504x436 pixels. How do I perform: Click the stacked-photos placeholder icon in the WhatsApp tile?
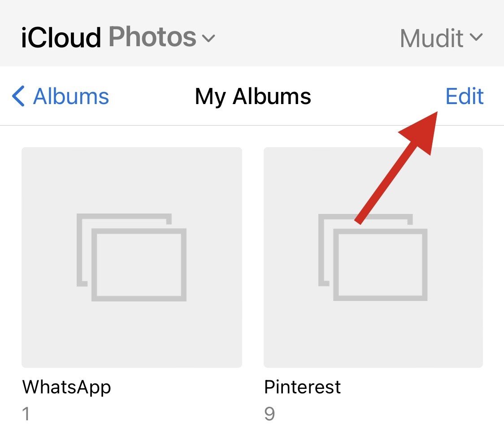132,257
